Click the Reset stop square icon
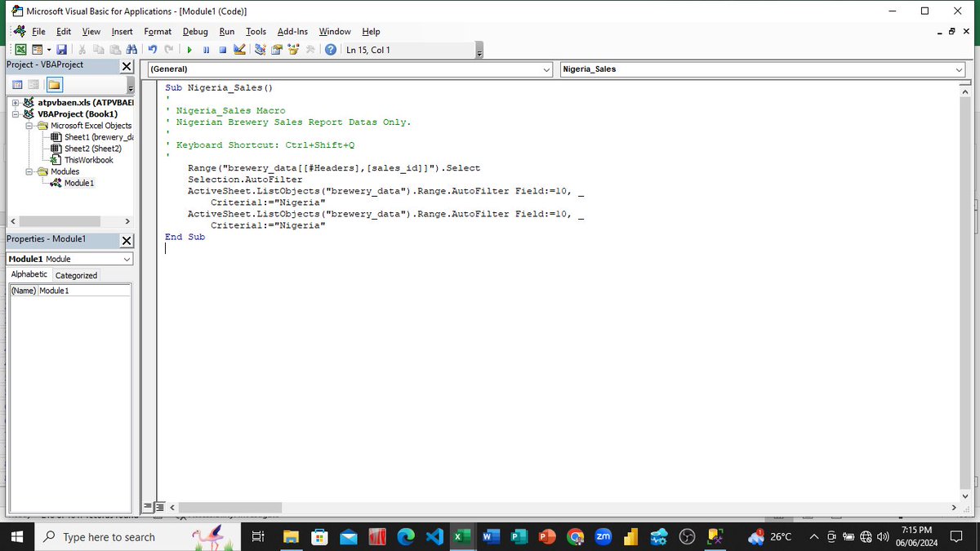980x551 pixels. (222, 51)
